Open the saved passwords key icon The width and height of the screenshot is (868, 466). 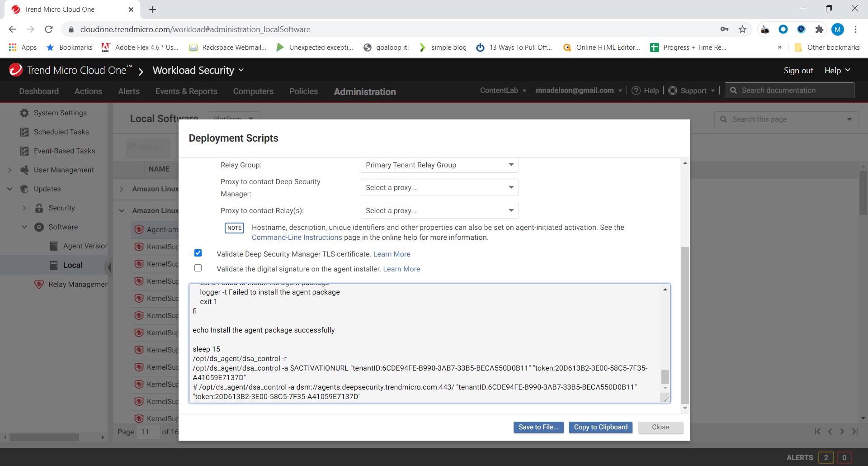(724, 29)
